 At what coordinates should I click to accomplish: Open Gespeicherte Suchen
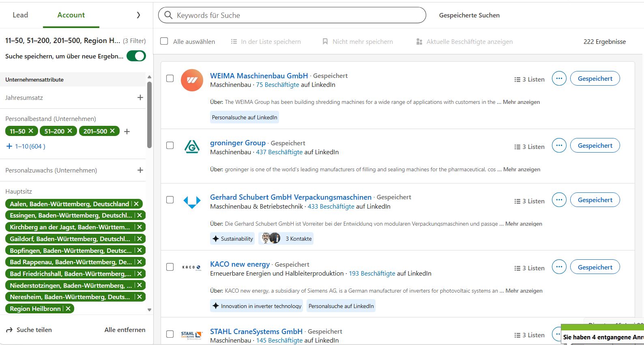coord(469,15)
